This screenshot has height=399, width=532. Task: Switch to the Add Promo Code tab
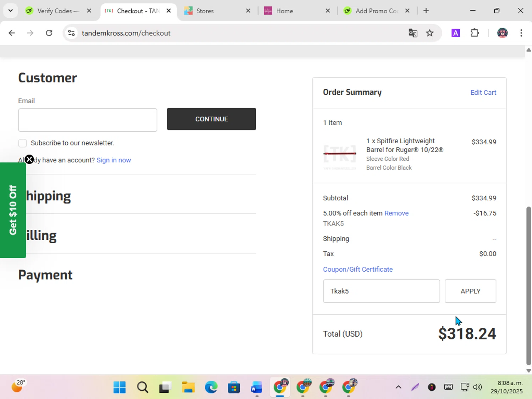click(x=377, y=11)
